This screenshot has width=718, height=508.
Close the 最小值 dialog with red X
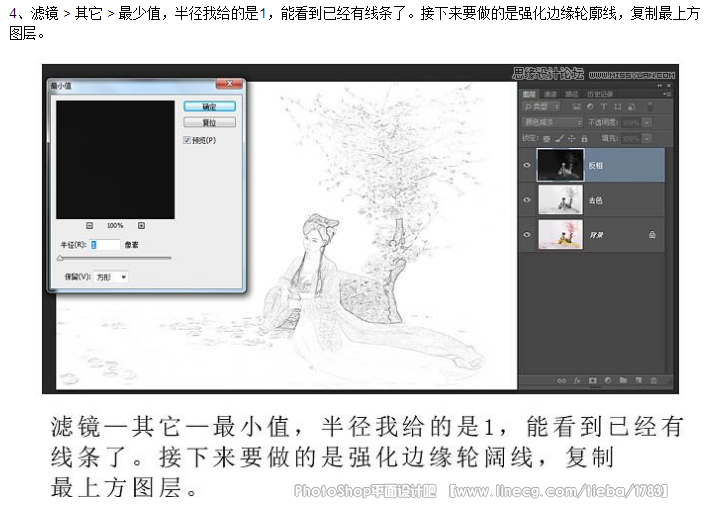coord(229,83)
